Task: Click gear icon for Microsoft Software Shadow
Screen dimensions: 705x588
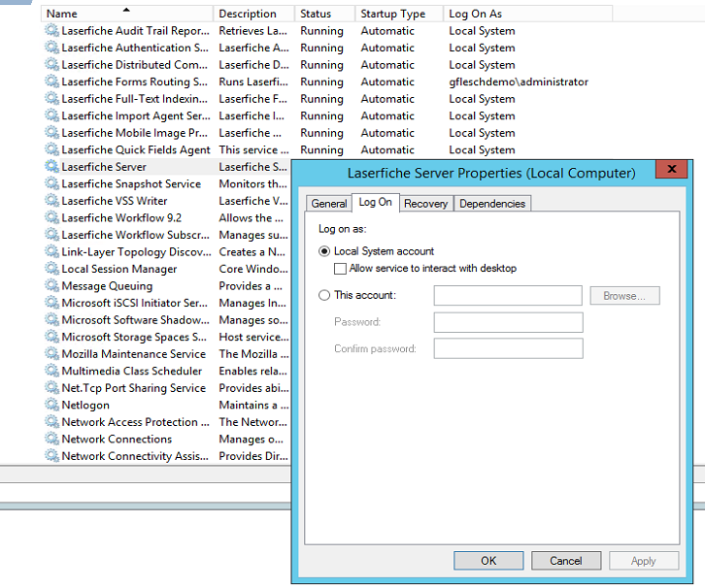Action: pos(51,320)
